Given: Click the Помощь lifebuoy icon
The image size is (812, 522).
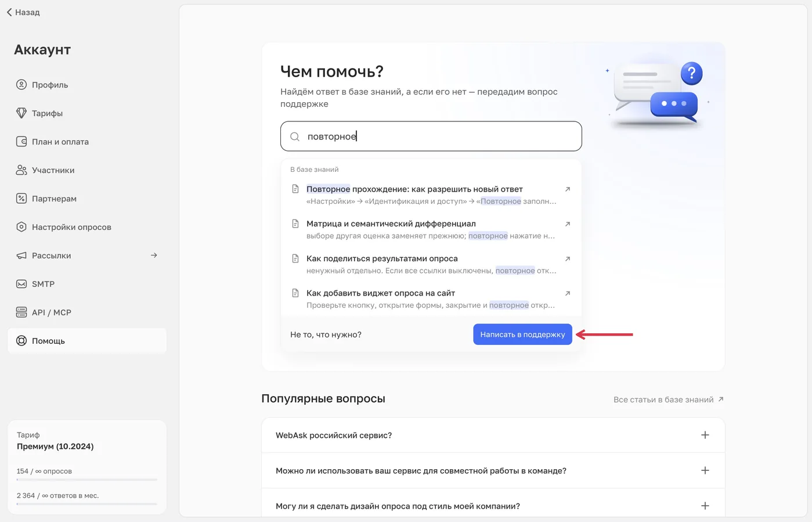Looking at the screenshot, I should 21,341.
